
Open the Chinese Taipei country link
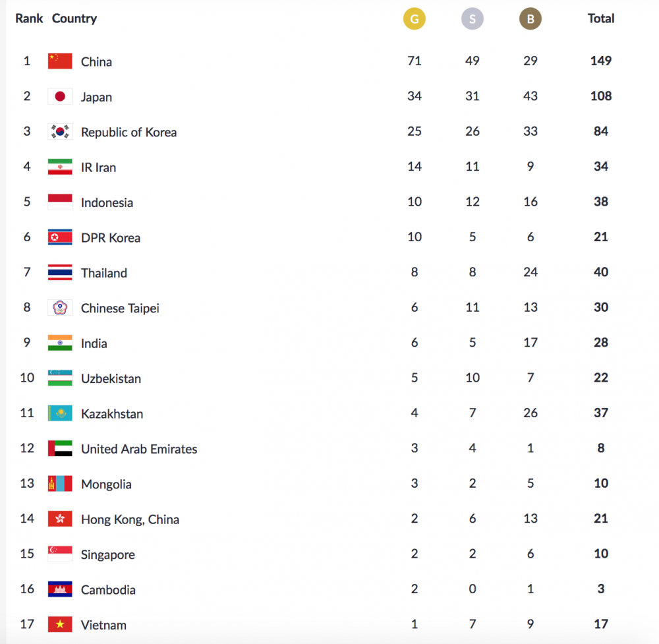point(120,308)
